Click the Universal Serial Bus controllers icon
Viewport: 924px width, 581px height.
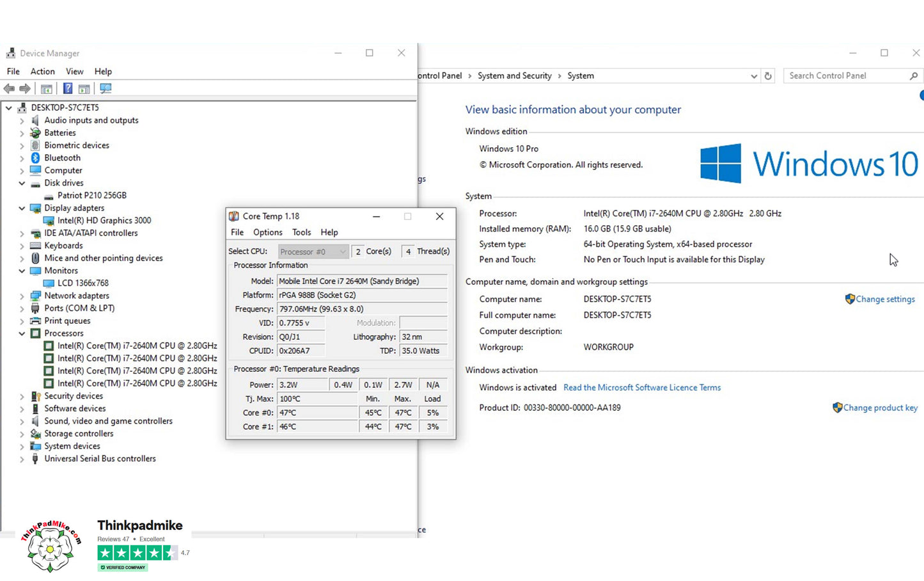(x=35, y=459)
